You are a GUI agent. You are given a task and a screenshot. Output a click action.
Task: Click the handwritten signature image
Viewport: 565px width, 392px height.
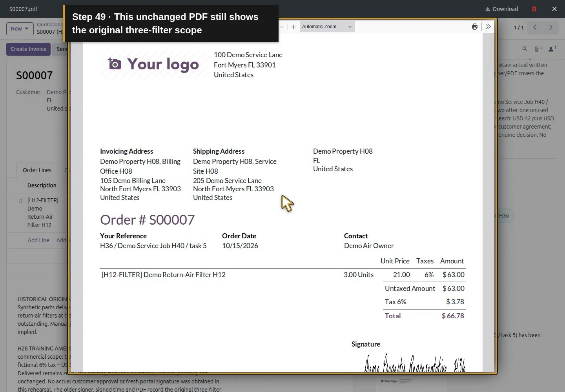click(415, 363)
